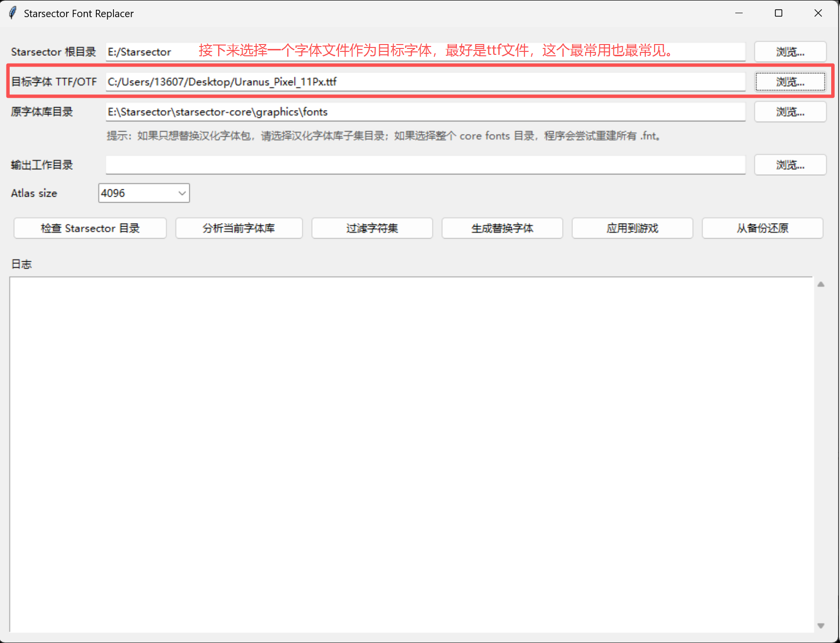Browse for the 原字体库目录 folder
This screenshot has width=840, height=643.
tap(790, 112)
